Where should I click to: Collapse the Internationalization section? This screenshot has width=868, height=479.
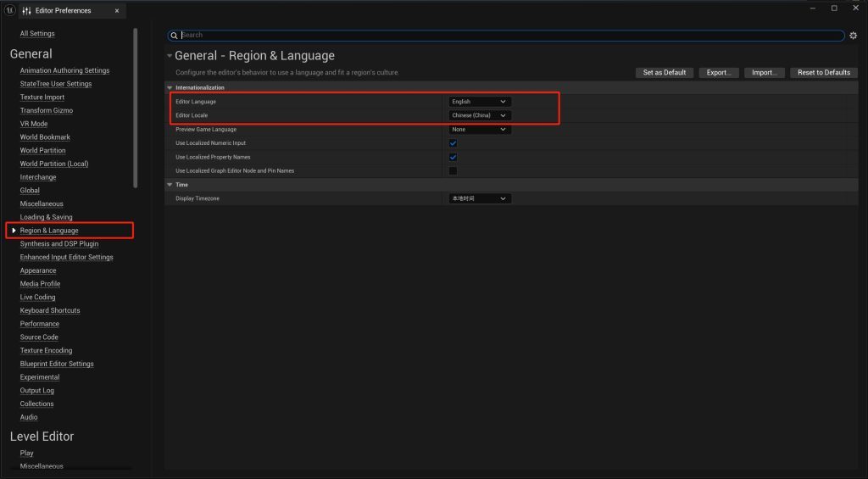click(170, 87)
